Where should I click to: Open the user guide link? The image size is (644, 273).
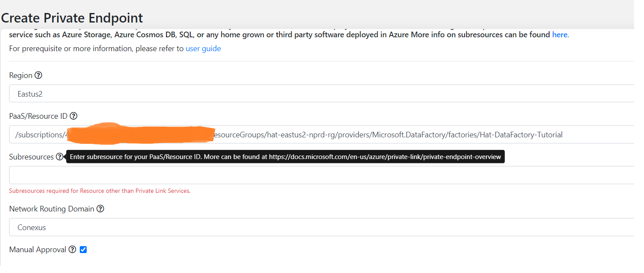tap(203, 48)
